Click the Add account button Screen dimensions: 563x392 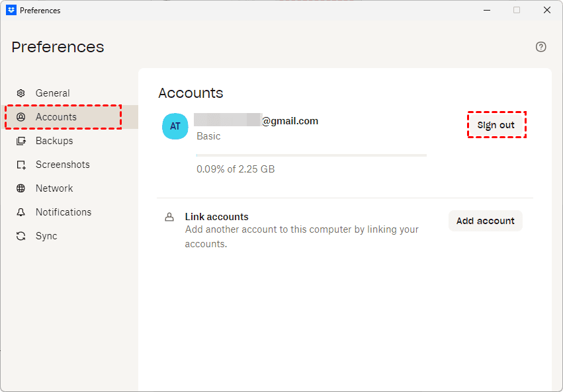485,221
